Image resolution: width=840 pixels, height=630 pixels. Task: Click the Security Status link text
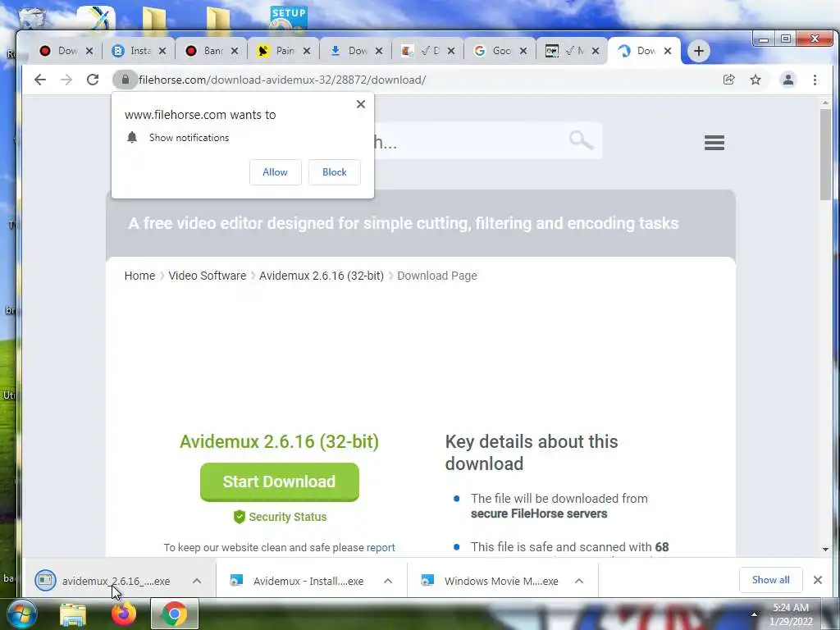pyautogui.click(x=288, y=517)
